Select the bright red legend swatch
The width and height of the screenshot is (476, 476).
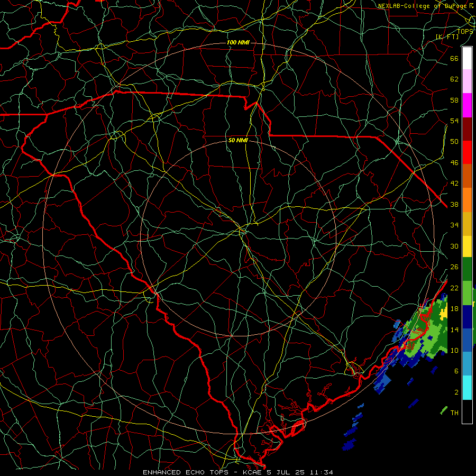tap(467, 152)
